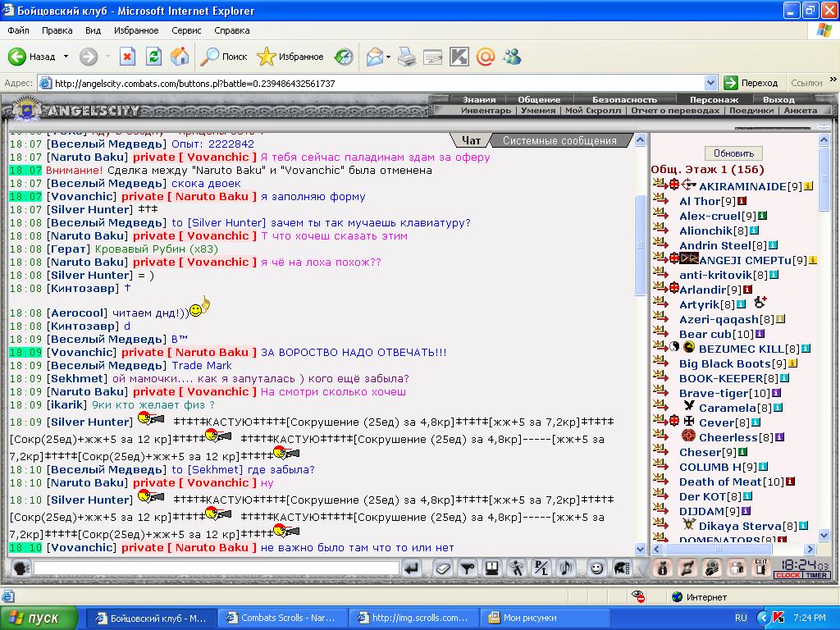The height and width of the screenshot is (630, 840).
Task: Open the Messenger people icon
Action: pyautogui.click(x=512, y=57)
